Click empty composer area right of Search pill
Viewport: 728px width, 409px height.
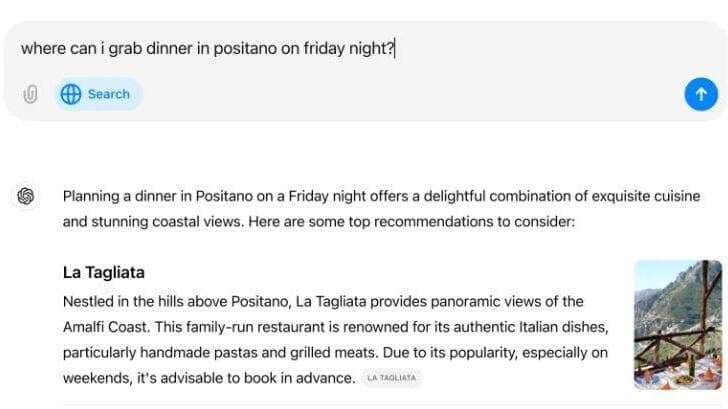tap(413, 94)
